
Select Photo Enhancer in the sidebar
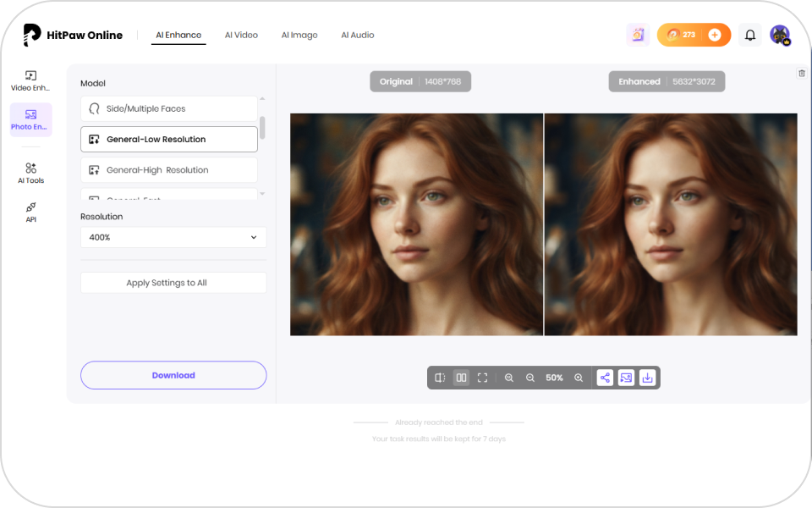coord(30,119)
